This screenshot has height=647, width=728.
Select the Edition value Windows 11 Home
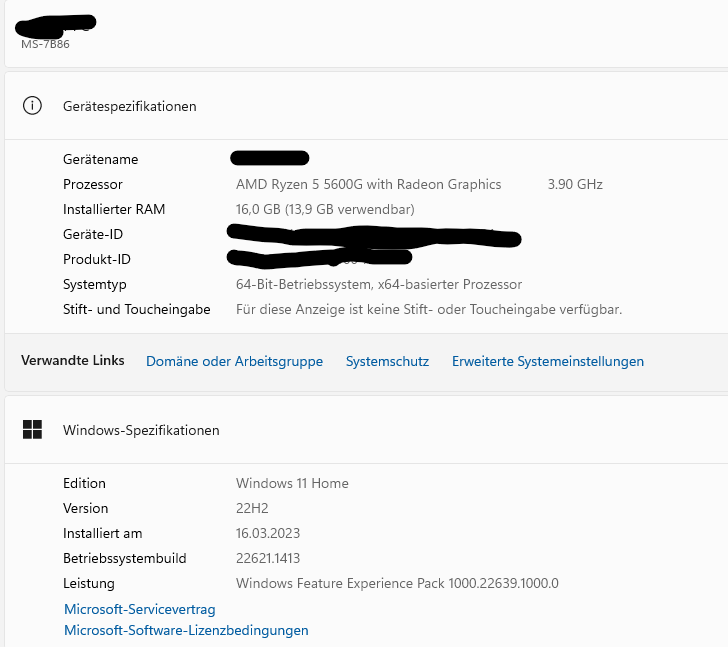(292, 483)
